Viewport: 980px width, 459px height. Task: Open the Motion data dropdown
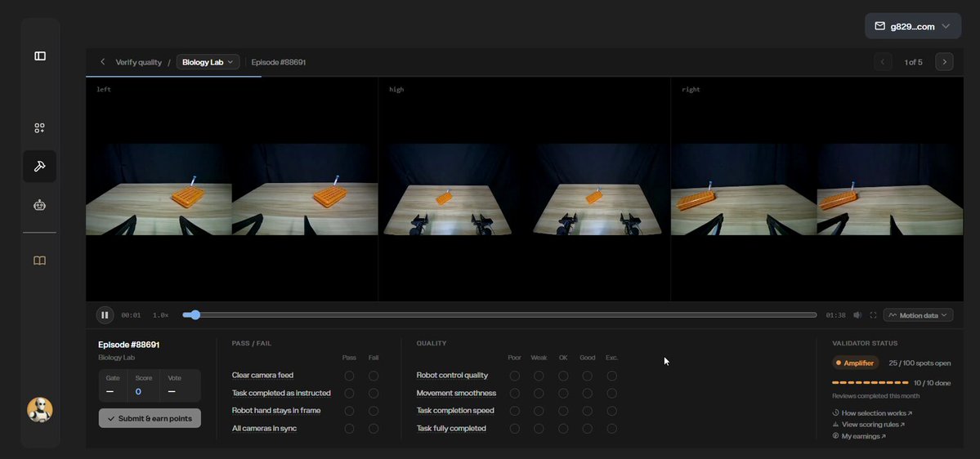click(918, 315)
